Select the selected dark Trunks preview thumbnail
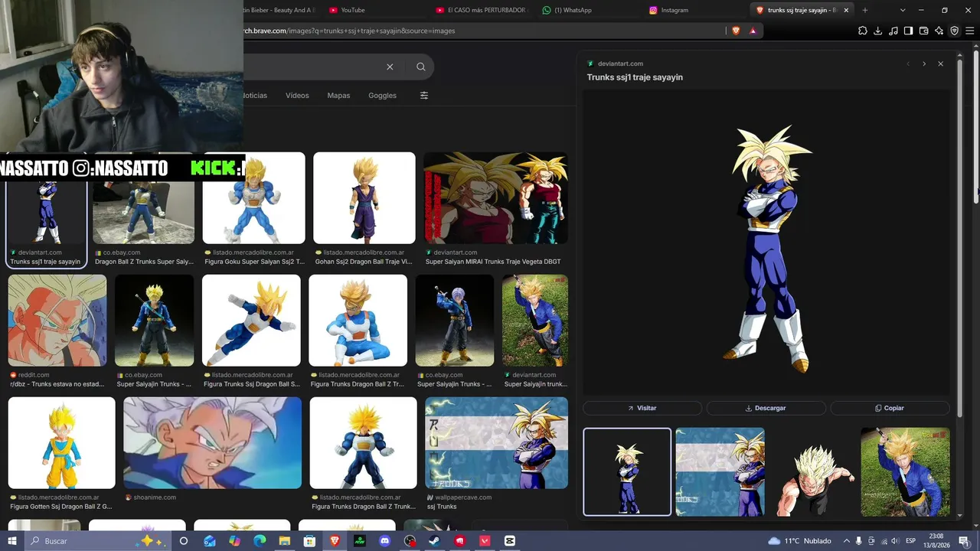 627,471
